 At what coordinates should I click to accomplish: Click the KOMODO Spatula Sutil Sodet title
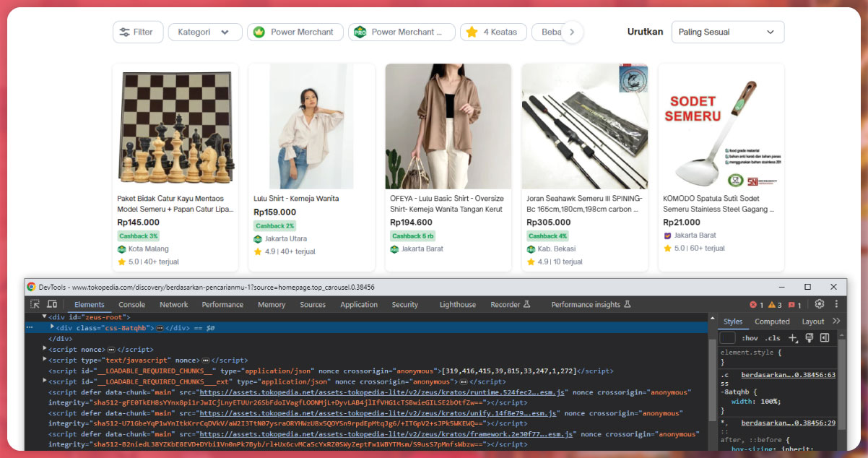pos(719,204)
